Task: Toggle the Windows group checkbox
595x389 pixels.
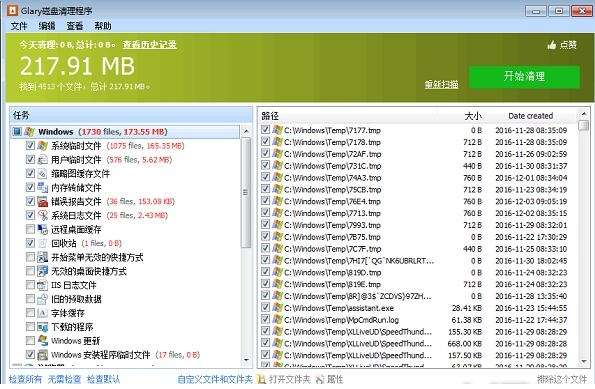Action: click(x=17, y=132)
